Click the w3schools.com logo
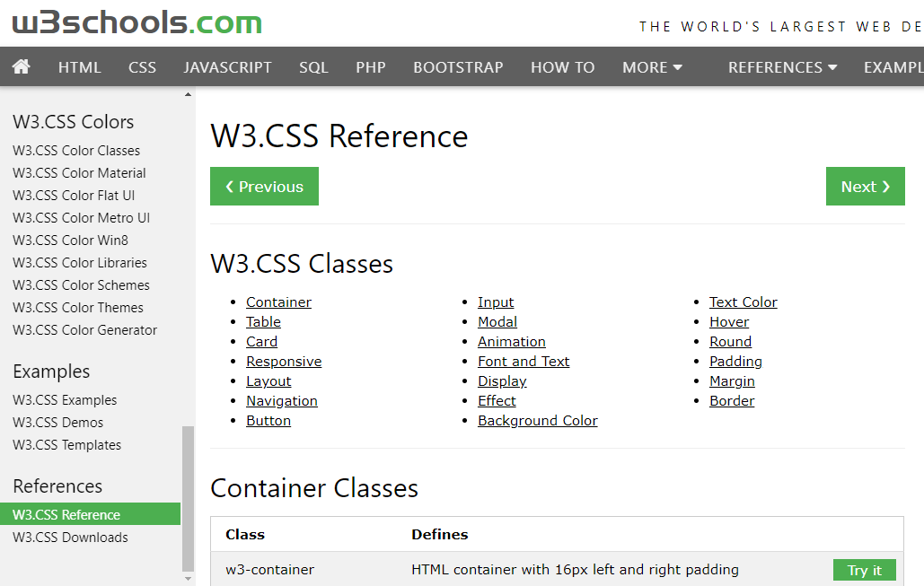Viewport: 924px width, 586px height. (136, 22)
